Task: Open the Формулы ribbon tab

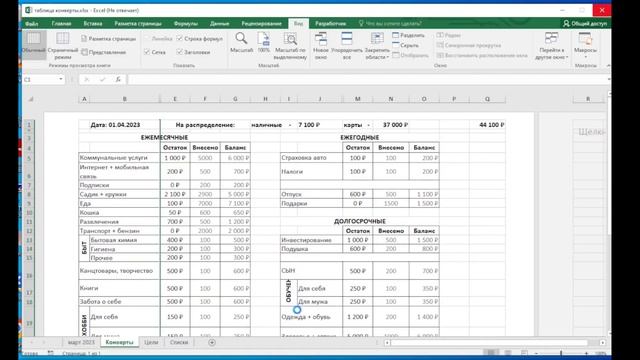Action: click(x=186, y=24)
